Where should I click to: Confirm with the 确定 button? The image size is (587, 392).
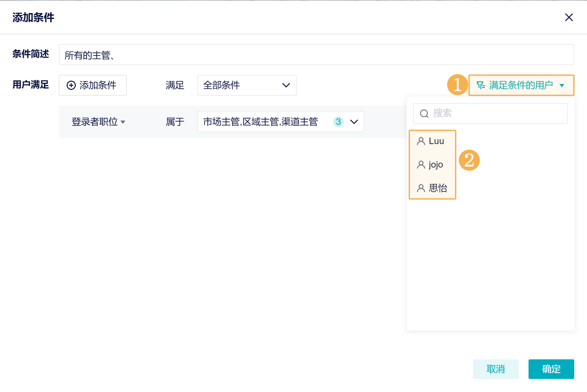tap(551, 369)
